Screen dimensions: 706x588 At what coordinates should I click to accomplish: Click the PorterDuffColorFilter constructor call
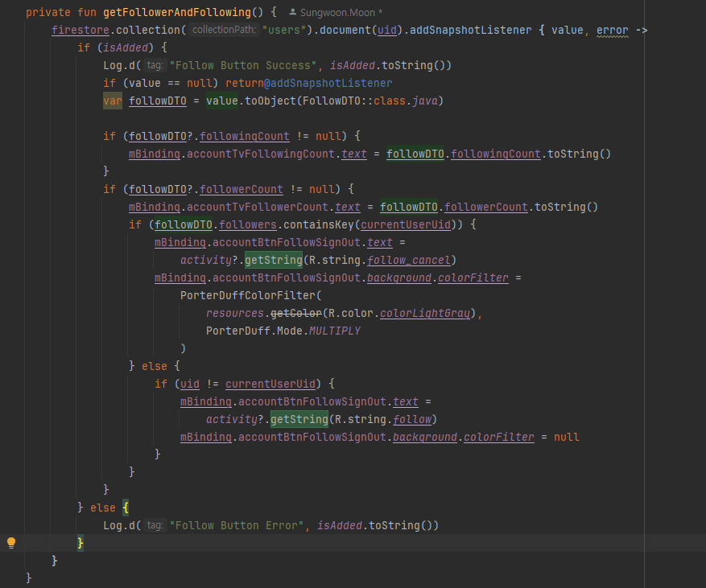(248, 295)
